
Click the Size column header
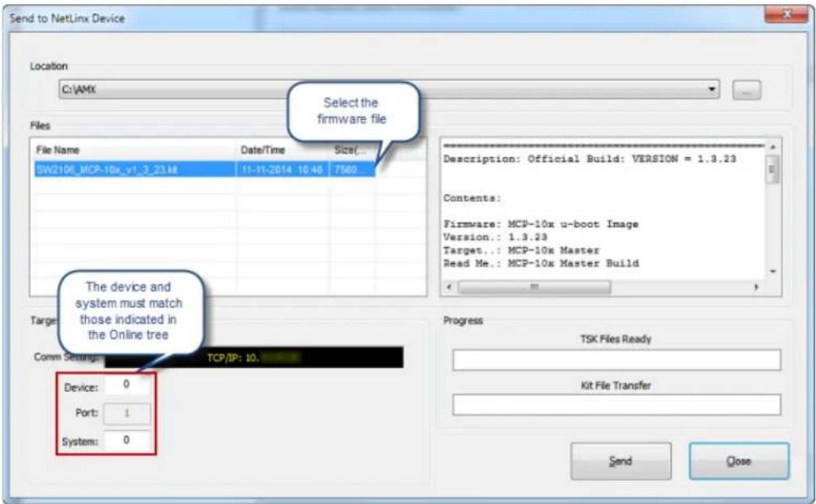click(x=352, y=149)
